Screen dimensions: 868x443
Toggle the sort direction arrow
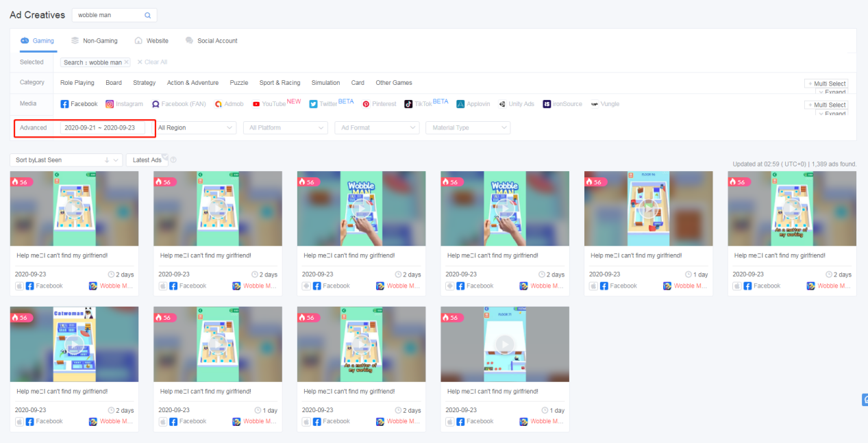click(x=107, y=160)
